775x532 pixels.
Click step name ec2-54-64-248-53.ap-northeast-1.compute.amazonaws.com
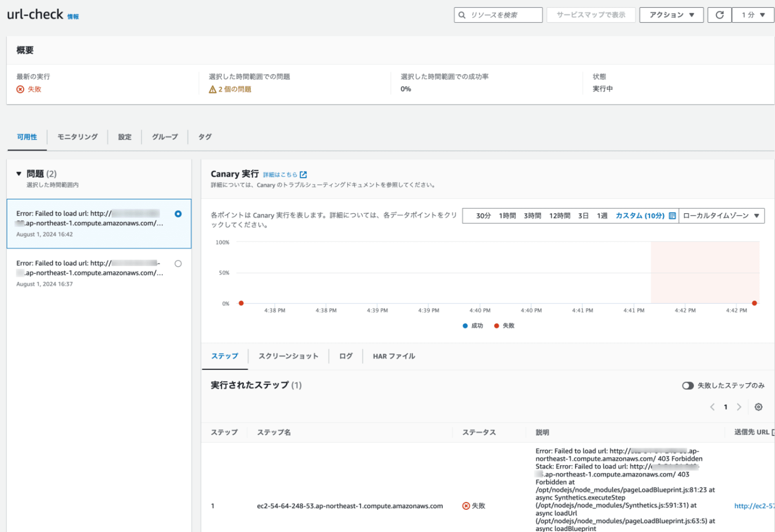[x=350, y=506]
